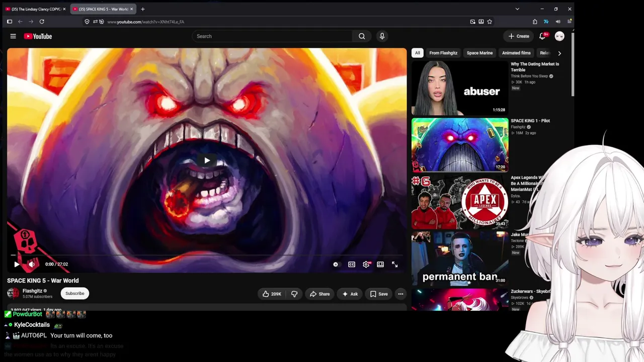Open SPACE KING 1 - Pilot thumbnail
This screenshot has width=644, height=362.
(x=460, y=145)
